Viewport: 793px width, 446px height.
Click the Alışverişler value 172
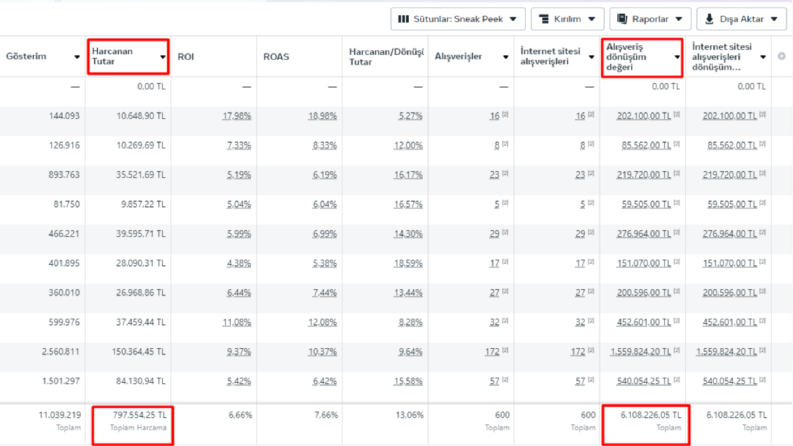tap(492, 351)
